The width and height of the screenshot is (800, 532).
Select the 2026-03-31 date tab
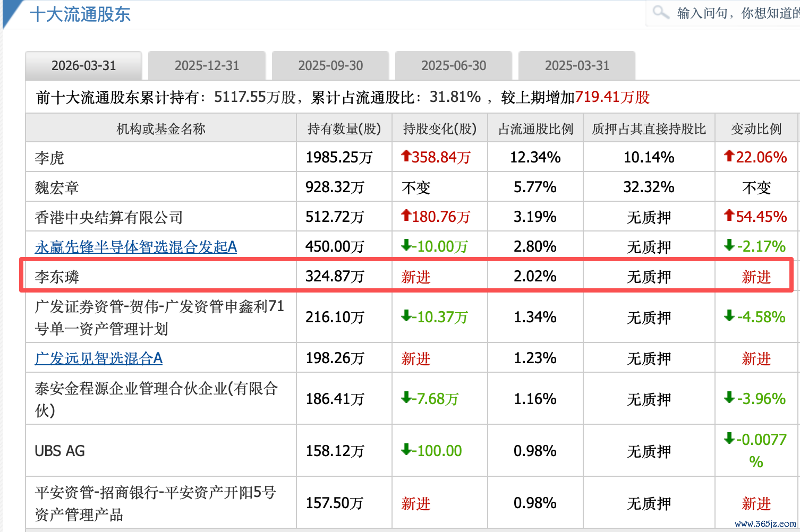coord(83,65)
